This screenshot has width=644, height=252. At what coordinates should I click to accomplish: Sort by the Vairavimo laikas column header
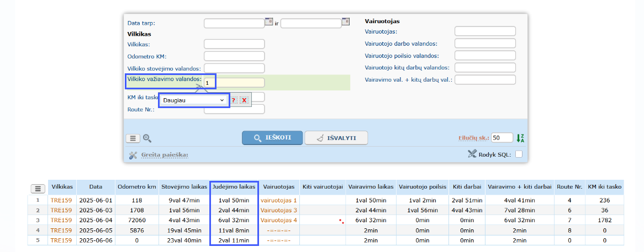pos(371,187)
